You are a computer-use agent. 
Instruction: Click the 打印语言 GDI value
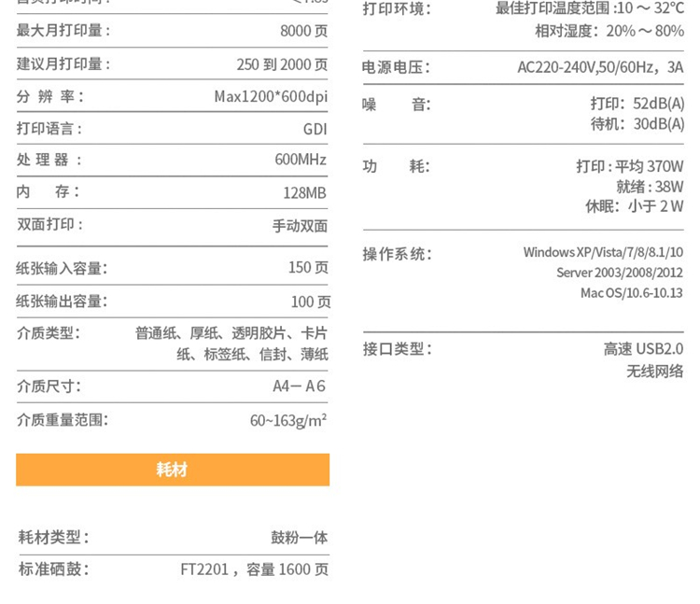tap(315, 130)
